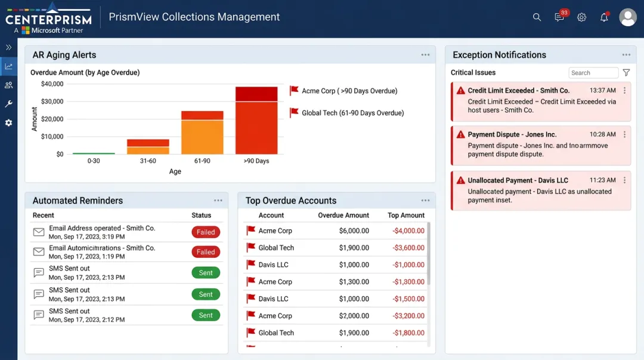Select Email Address operated - Smith Co. reminder
Screen dimensions: 644x360
[126, 232]
